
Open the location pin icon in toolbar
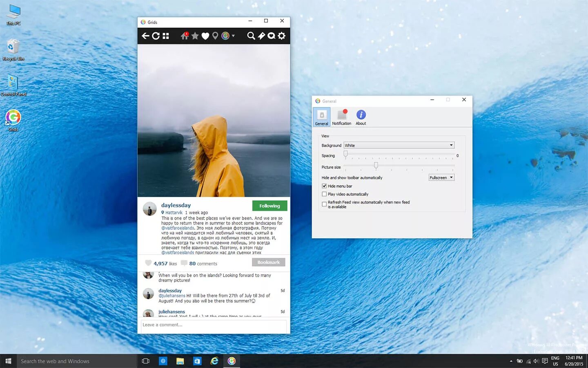point(215,36)
